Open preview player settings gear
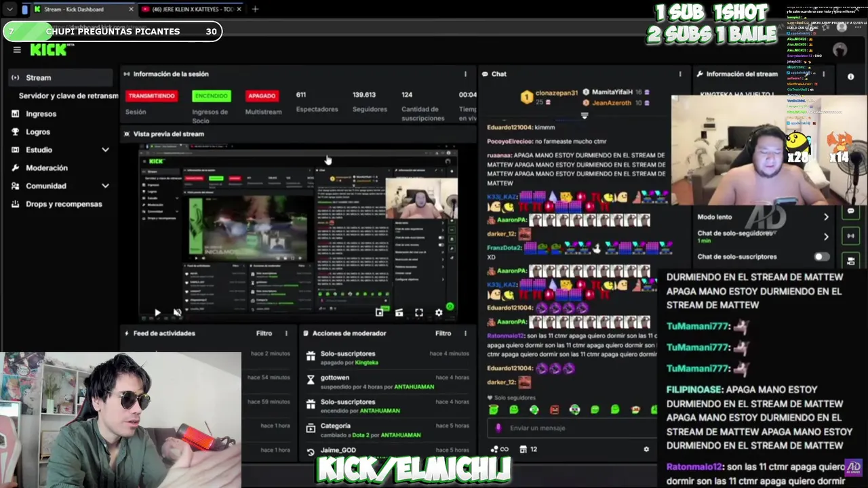This screenshot has width=868, height=488. pyautogui.click(x=439, y=312)
